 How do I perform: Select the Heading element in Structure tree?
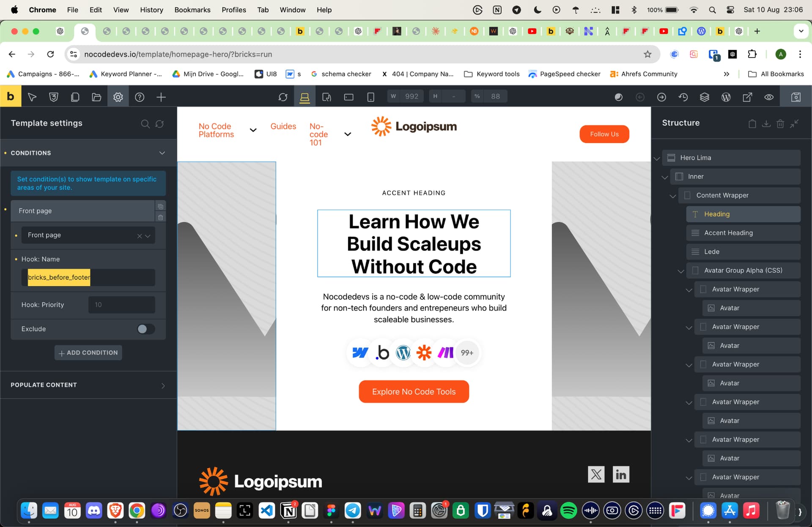[743, 214]
